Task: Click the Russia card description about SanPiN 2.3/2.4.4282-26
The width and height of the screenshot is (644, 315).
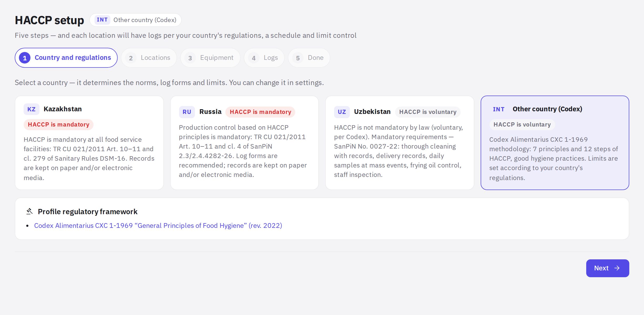Action: [x=243, y=151]
